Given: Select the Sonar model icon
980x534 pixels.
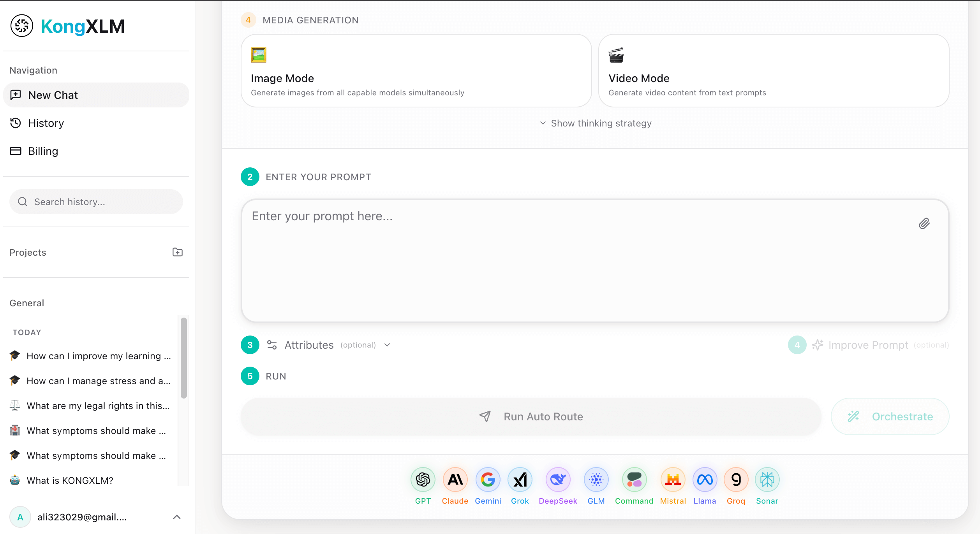Looking at the screenshot, I should (767, 479).
